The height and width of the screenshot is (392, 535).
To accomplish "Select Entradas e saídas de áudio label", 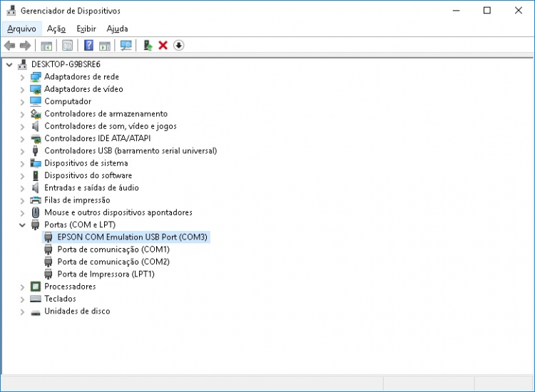I will [91, 188].
